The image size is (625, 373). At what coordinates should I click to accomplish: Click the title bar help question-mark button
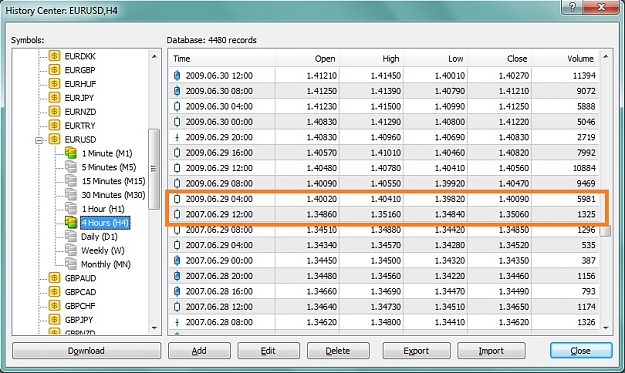coord(573,7)
